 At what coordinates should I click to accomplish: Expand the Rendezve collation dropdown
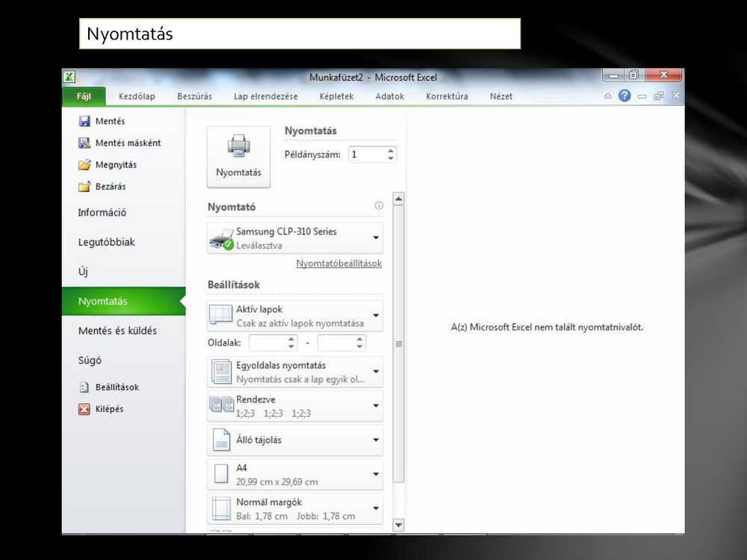click(376, 405)
